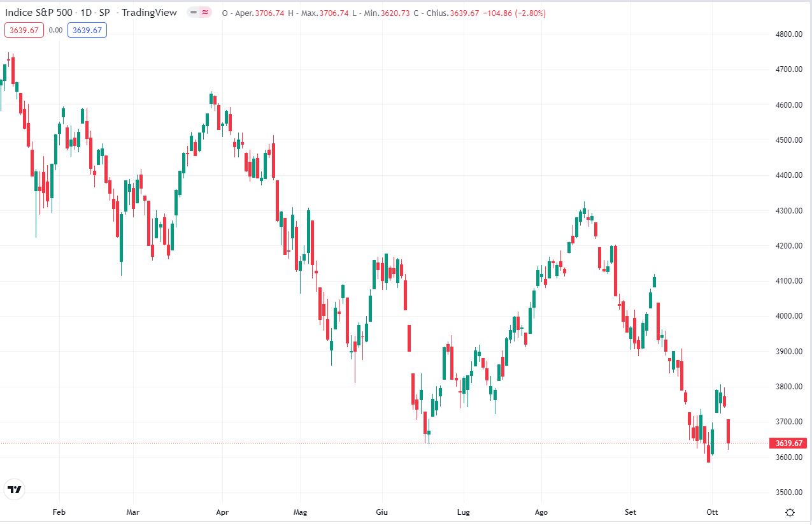The image size is (812, 525).
Task: Click the 4000.00 price axis label
Action: click(x=788, y=317)
